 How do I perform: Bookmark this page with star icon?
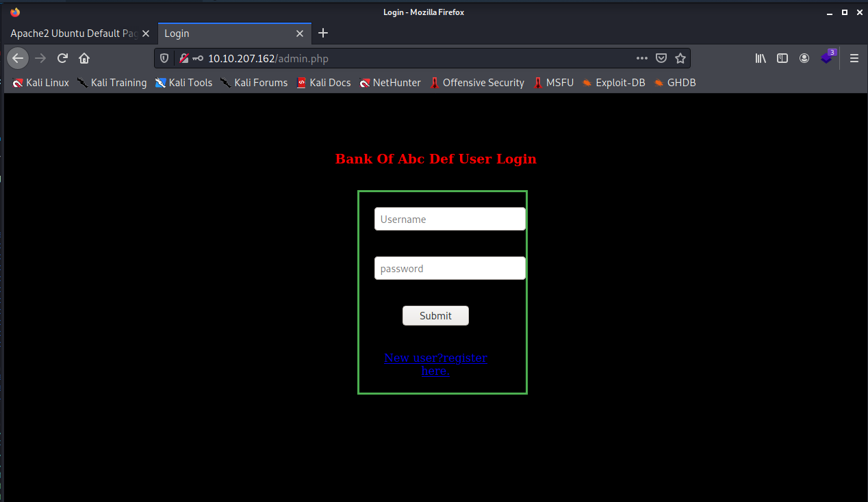pos(680,58)
